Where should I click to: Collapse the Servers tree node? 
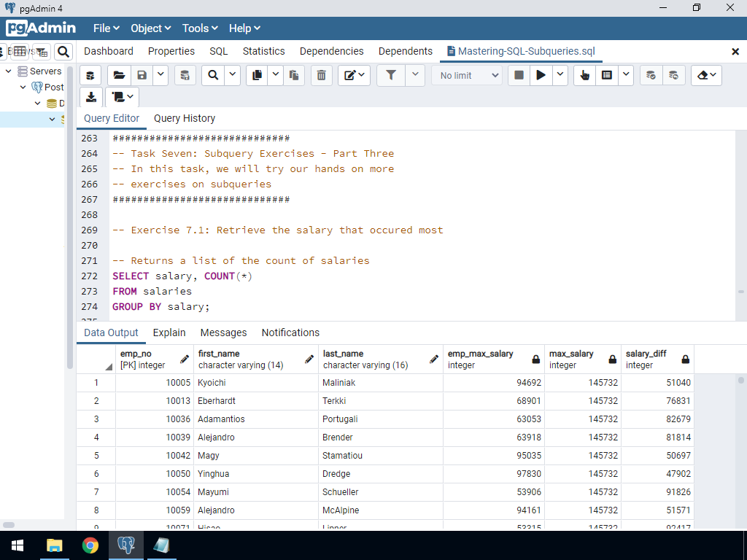pyautogui.click(x=9, y=71)
